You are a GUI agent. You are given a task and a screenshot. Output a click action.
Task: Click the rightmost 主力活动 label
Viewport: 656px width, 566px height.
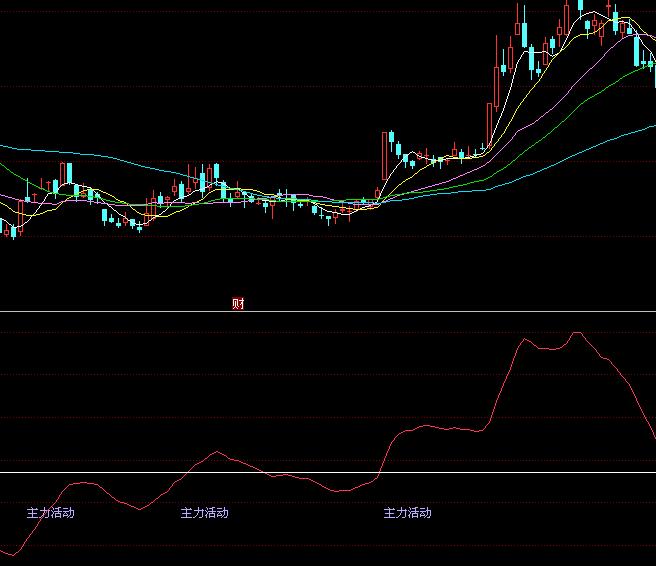[407, 513]
